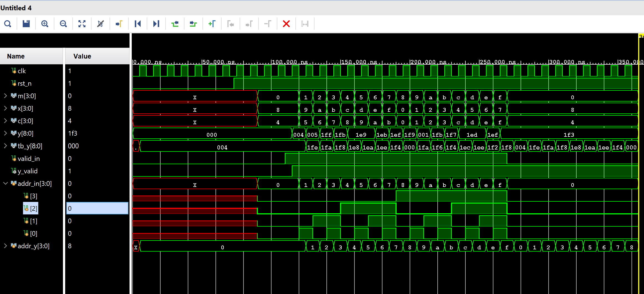Screen dimensions: 644x294
Task: Zoom in on the waveform
Action: coord(45,24)
